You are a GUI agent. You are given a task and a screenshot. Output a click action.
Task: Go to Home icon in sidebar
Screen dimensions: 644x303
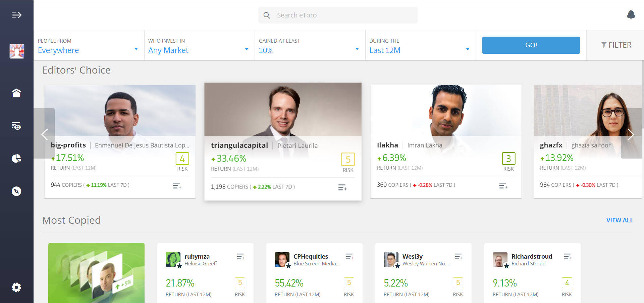click(x=16, y=93)
